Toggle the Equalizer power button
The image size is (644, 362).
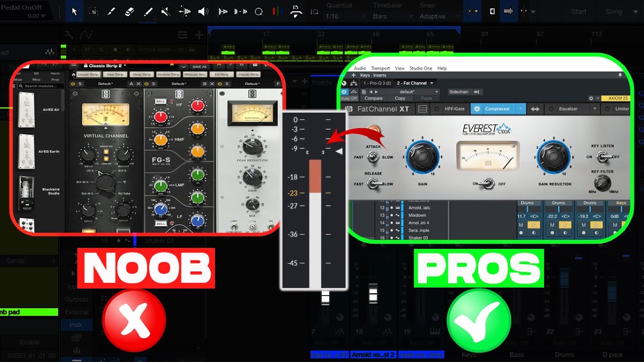coord(550,109)
